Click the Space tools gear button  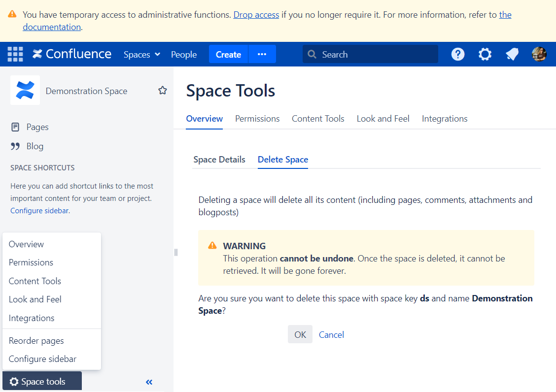[41, 381]
